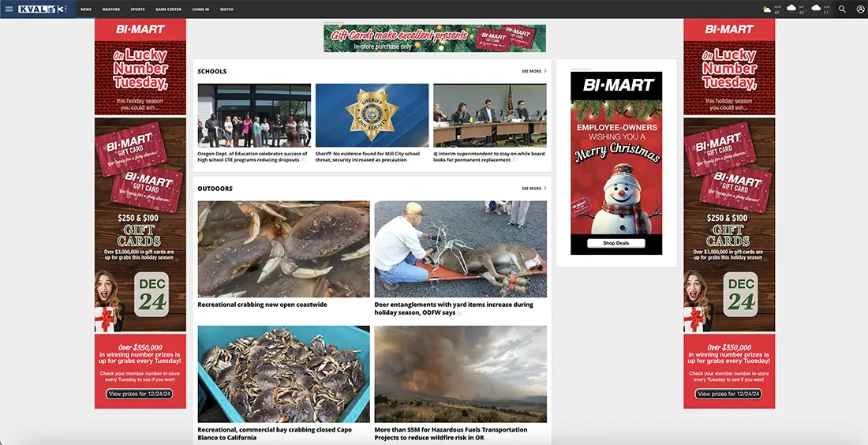
Task: Click the Gift Cards top banner ad
Action: tap(435, 38)
